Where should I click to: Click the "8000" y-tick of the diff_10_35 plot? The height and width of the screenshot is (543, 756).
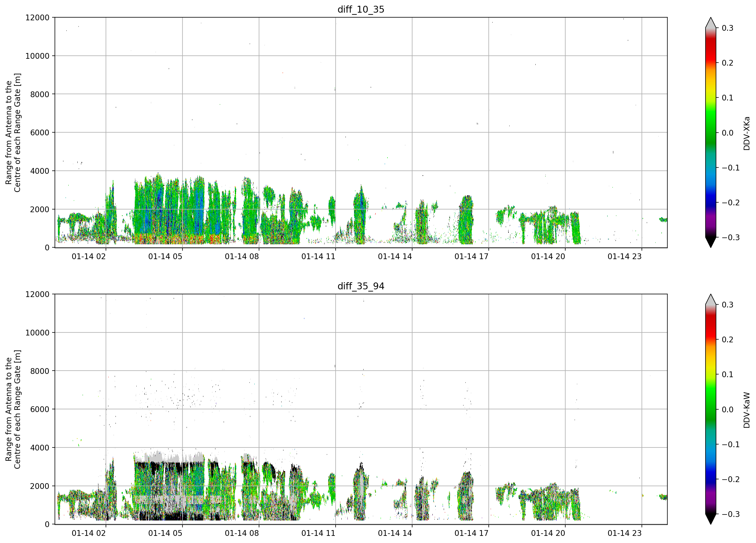pyautogui.click(x=40, y=94)
